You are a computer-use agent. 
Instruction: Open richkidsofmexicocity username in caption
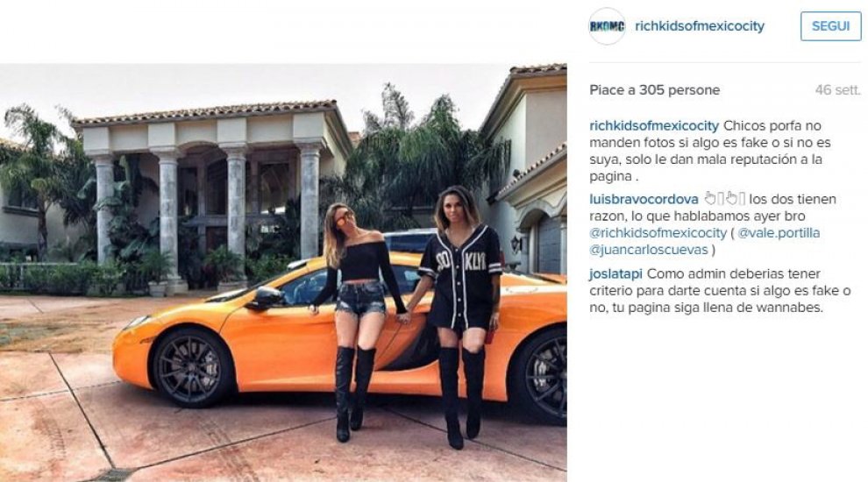[654, 125]
